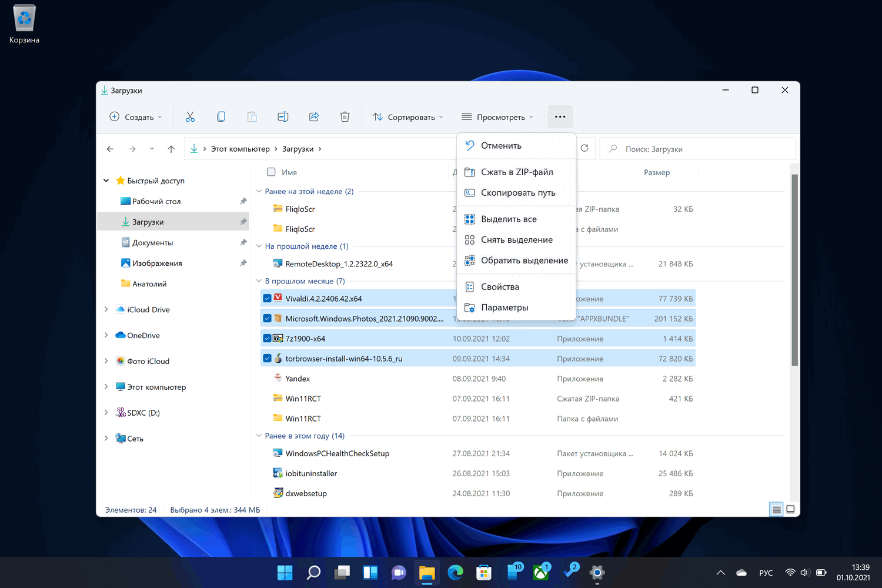Uncheck the 7z1900-x64 file checkbox
The height and width of the screenshot is (588, 882).
268,338
